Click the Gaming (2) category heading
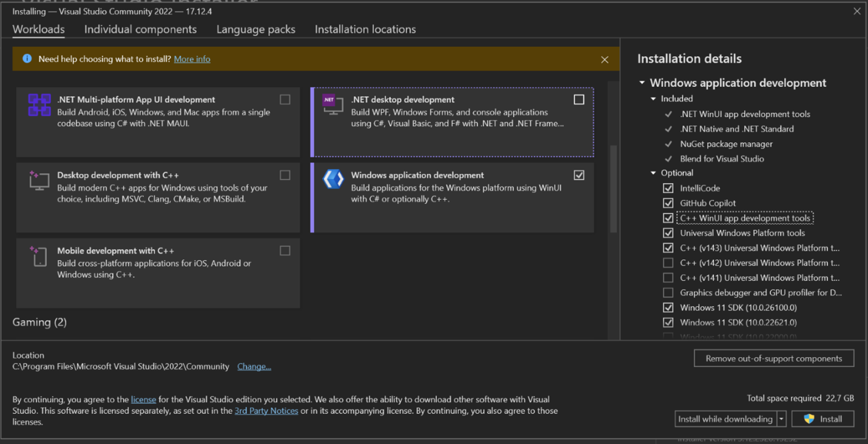Screen dimensions: 868x444 click(39, 322)
